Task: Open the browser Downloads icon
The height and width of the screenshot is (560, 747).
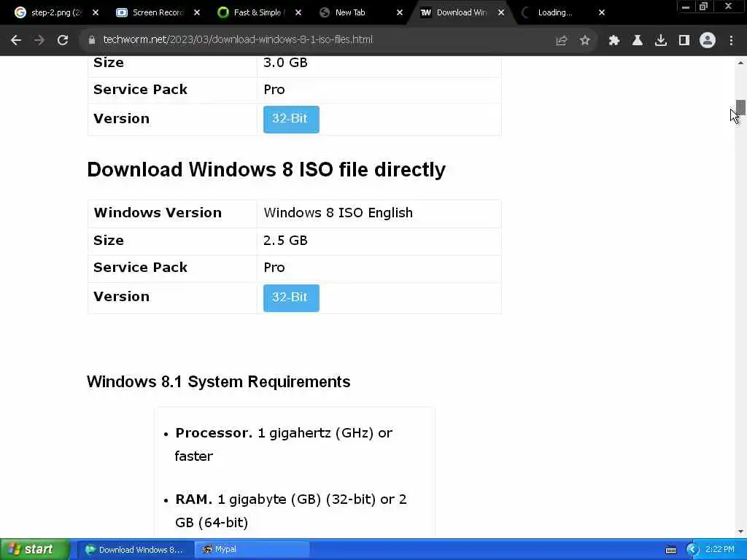Action: 661,41
